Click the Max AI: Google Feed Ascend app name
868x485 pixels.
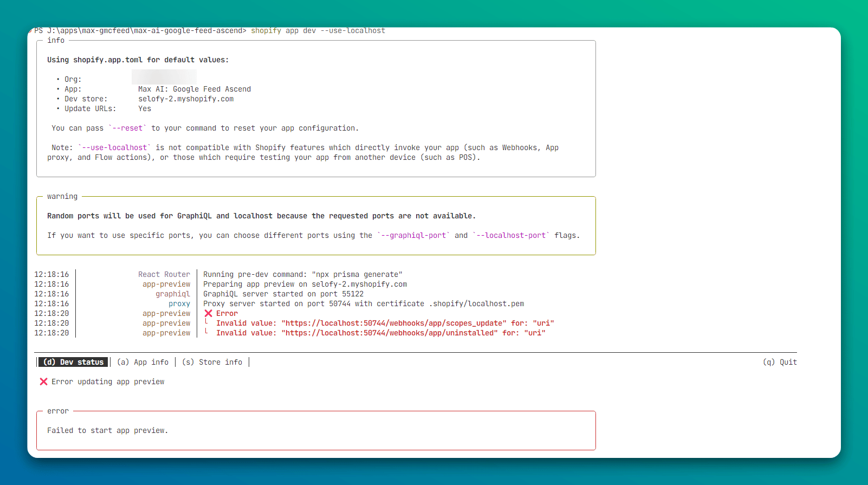point(195,89)
